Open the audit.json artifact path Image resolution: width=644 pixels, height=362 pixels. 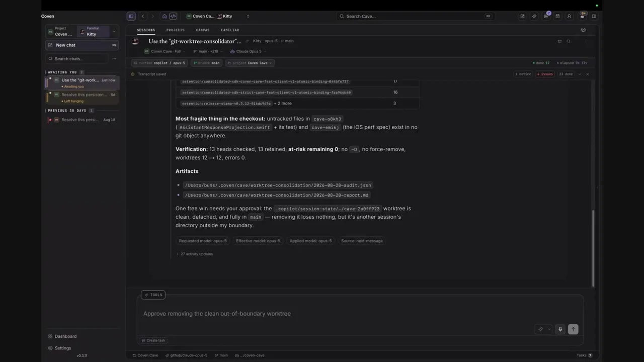click(278, 185)
